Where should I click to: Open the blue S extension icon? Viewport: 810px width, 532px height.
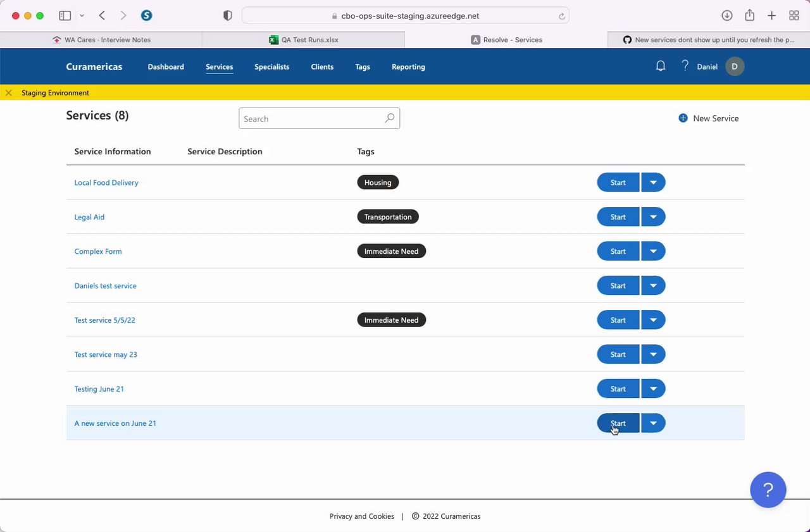coord(146,16)
